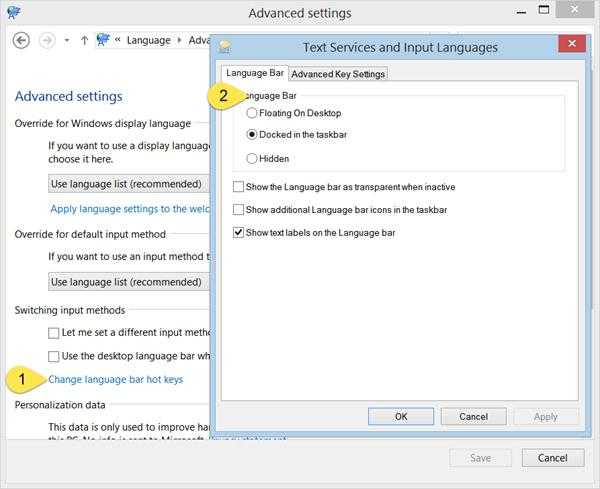This screenshot has width=600, height=489.
Task: Click the breadcrumb overflow chevron before Language
Action: [118, 40]
